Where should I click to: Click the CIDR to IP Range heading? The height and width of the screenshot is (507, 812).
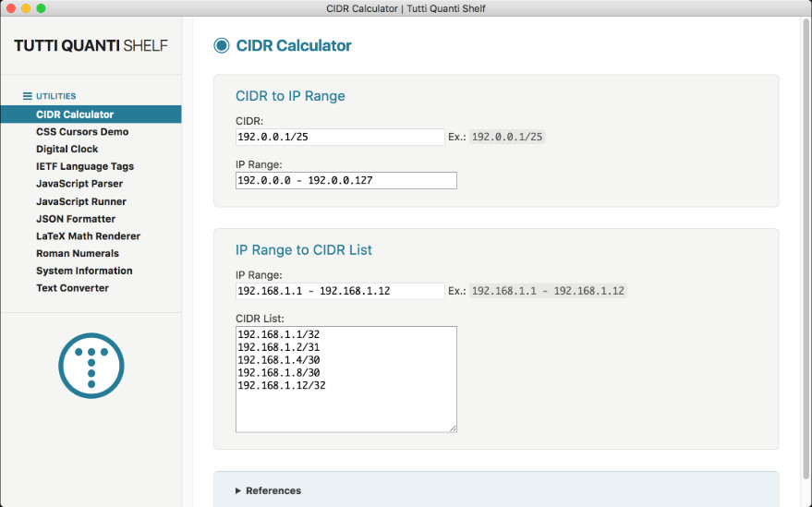pos(290,96)
